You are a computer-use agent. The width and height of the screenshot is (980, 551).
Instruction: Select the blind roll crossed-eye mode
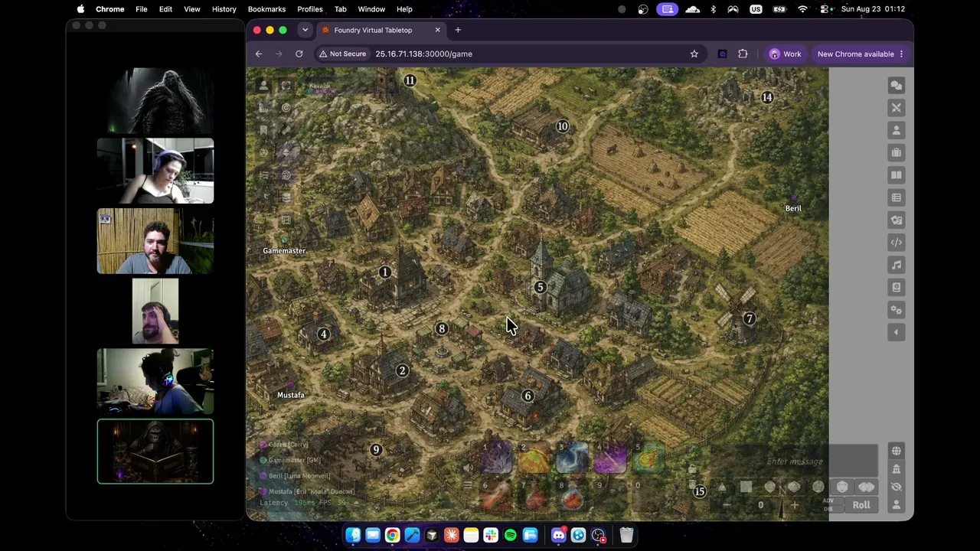[896, 487]
